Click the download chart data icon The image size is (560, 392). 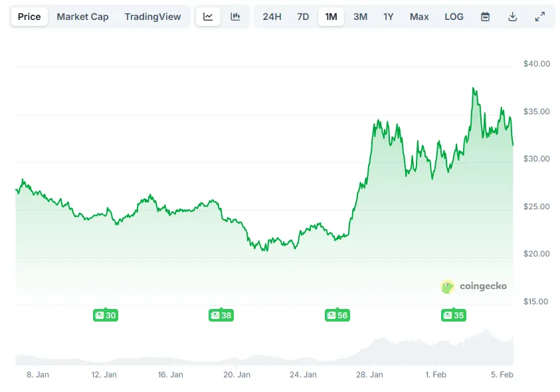click(512, 17)
